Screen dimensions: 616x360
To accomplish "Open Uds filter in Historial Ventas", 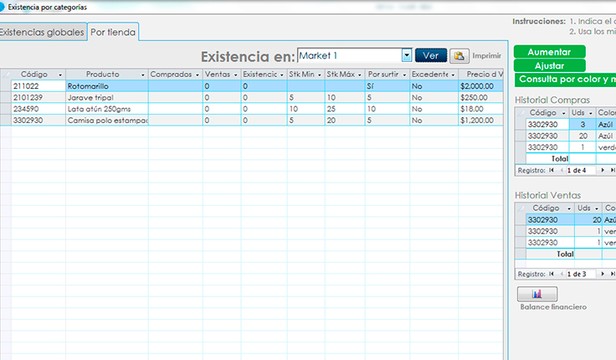I will coord(596,208).
